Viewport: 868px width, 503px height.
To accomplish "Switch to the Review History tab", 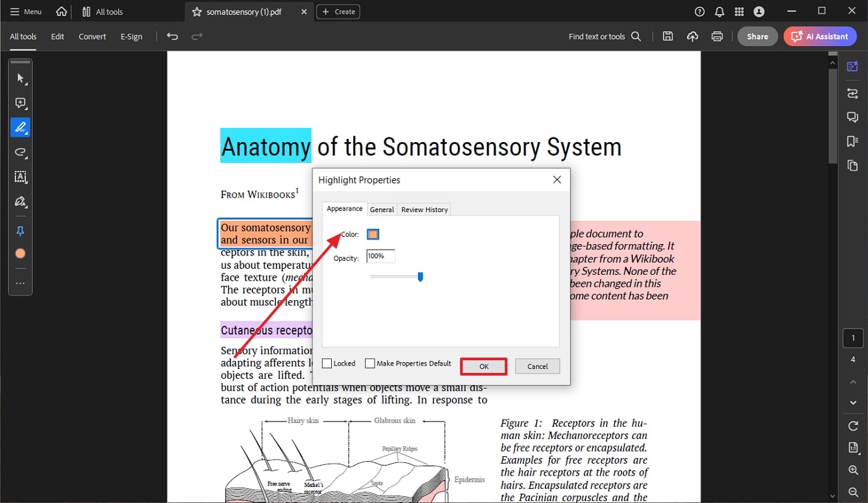I will [x=424, y=209].
